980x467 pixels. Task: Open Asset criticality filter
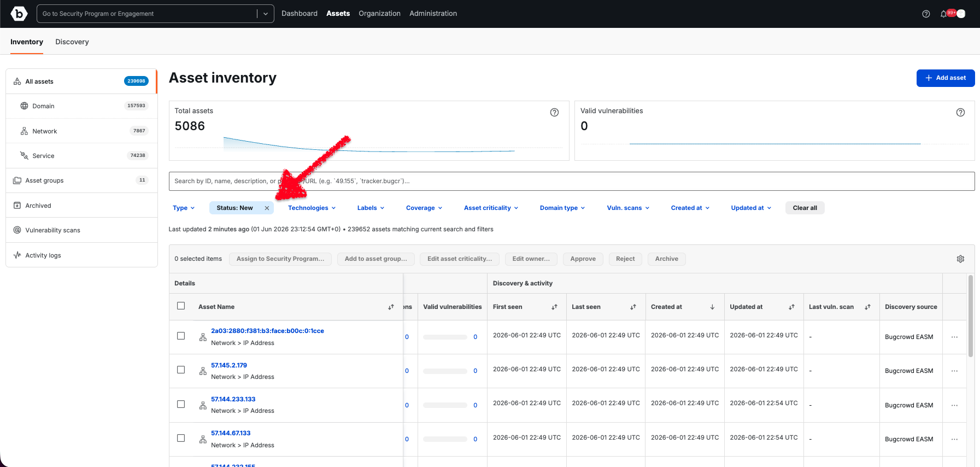point(491,208)
